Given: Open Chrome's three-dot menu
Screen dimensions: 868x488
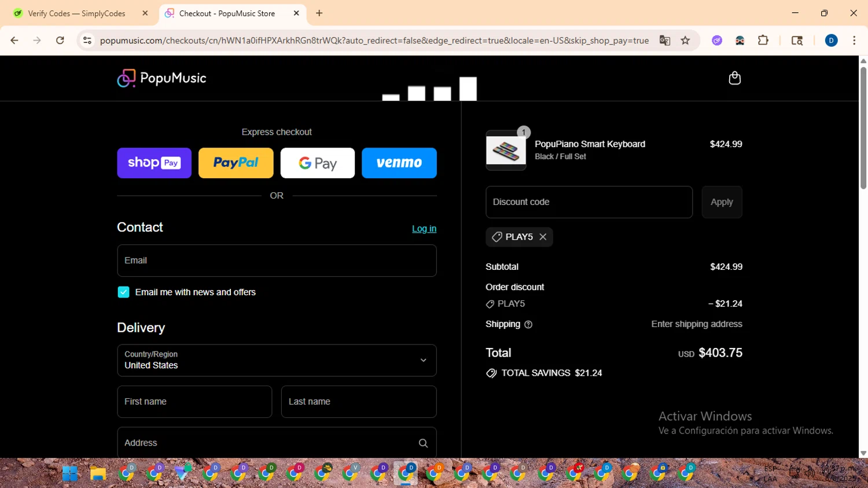Looking at the screenshot, I should coord(854,41).
